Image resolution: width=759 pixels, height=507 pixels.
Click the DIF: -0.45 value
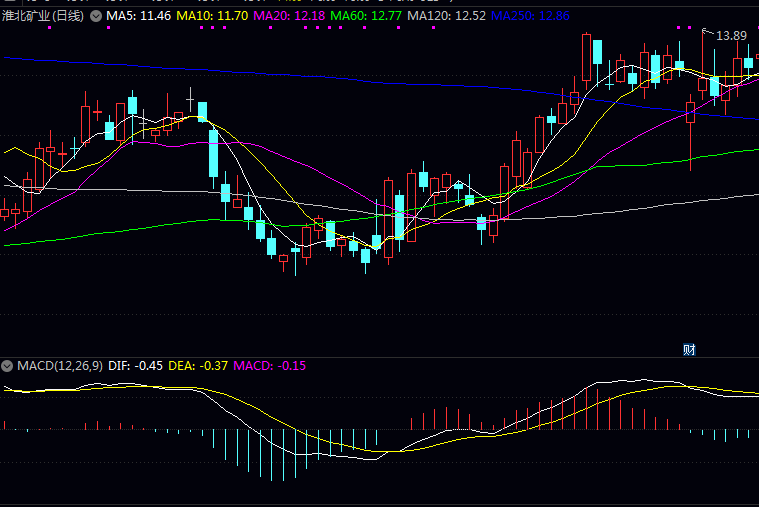click(135, 366)
